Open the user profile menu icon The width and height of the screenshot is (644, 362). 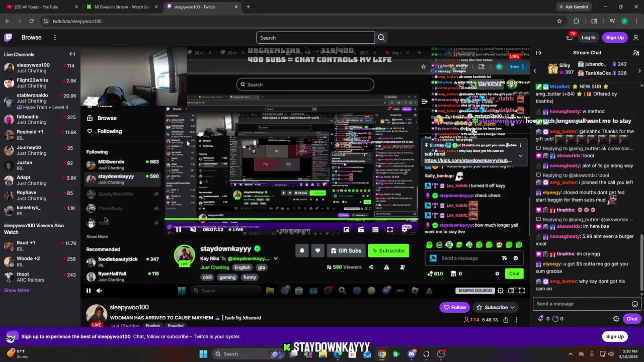point(636,38)
